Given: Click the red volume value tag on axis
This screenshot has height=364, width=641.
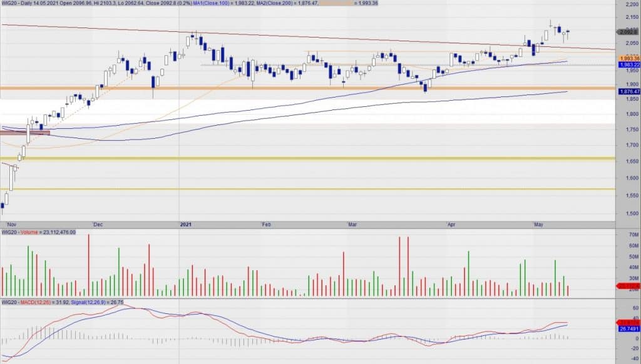Looking at the screenshot, I should [x=628, y=286].
